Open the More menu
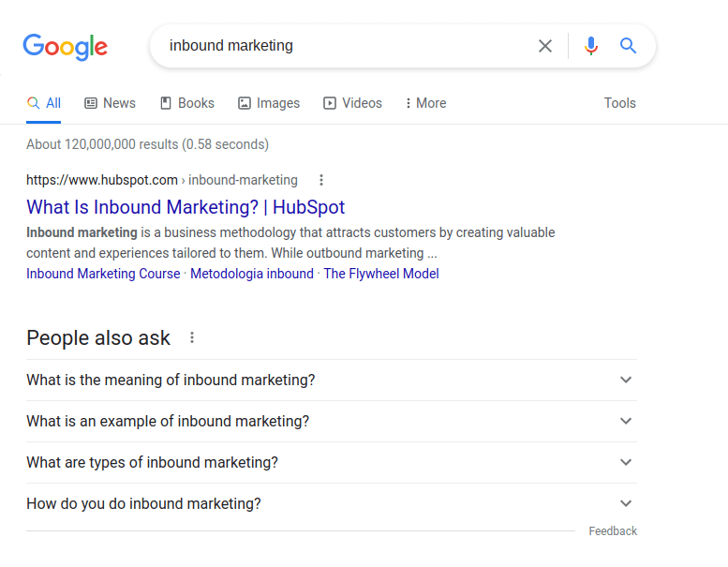728x567 pixels. [x=425, y=103]
